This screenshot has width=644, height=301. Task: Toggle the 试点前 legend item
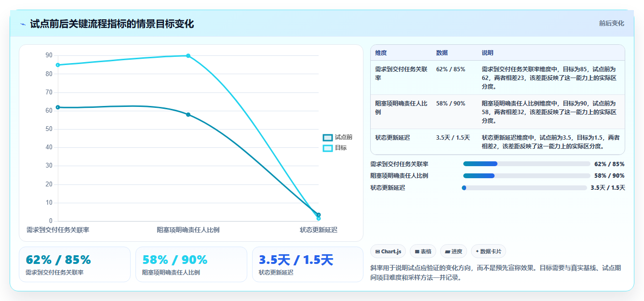pyautogui.click(x=337, y=138)
